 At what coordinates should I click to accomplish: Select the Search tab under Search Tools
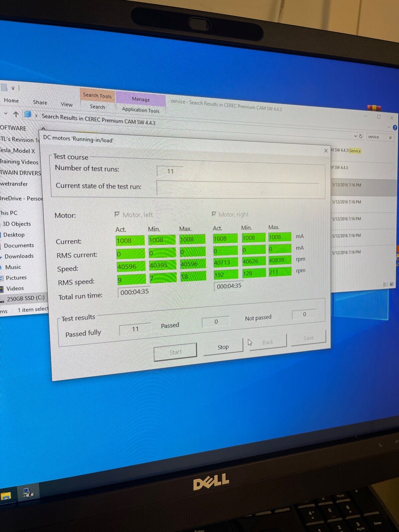(97, 107)
